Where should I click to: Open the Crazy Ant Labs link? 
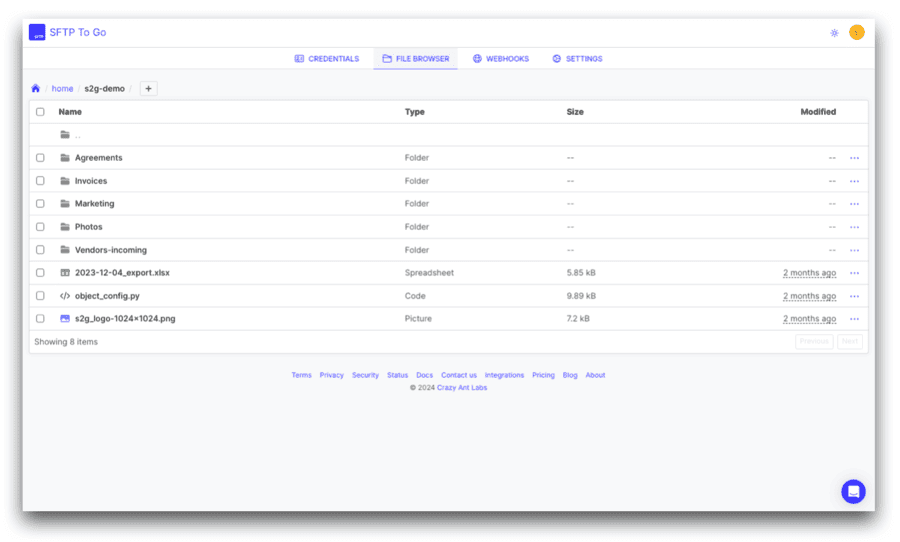462,388
